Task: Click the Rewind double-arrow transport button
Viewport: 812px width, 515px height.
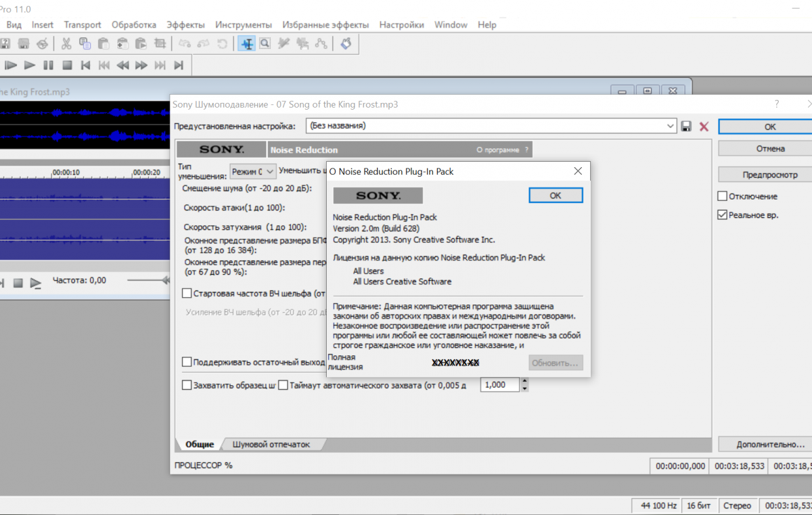Action: pyautogui.click(x=122, y=66)
